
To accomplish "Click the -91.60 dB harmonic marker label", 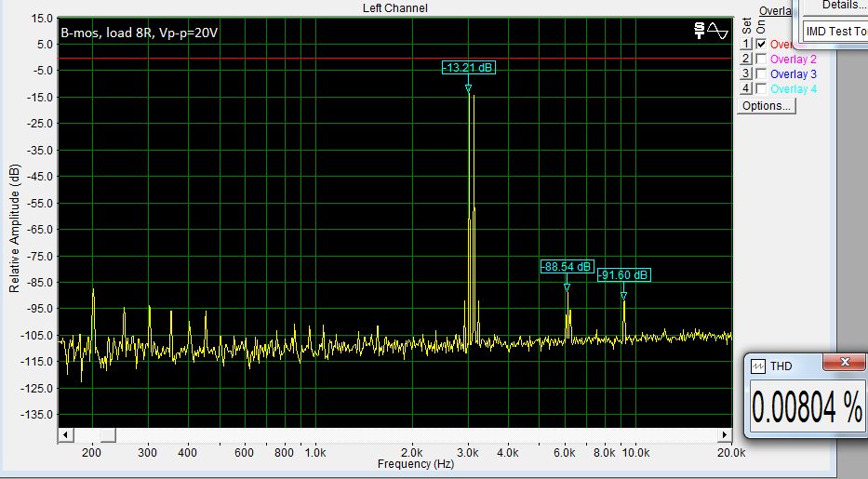I will [624, 275].
